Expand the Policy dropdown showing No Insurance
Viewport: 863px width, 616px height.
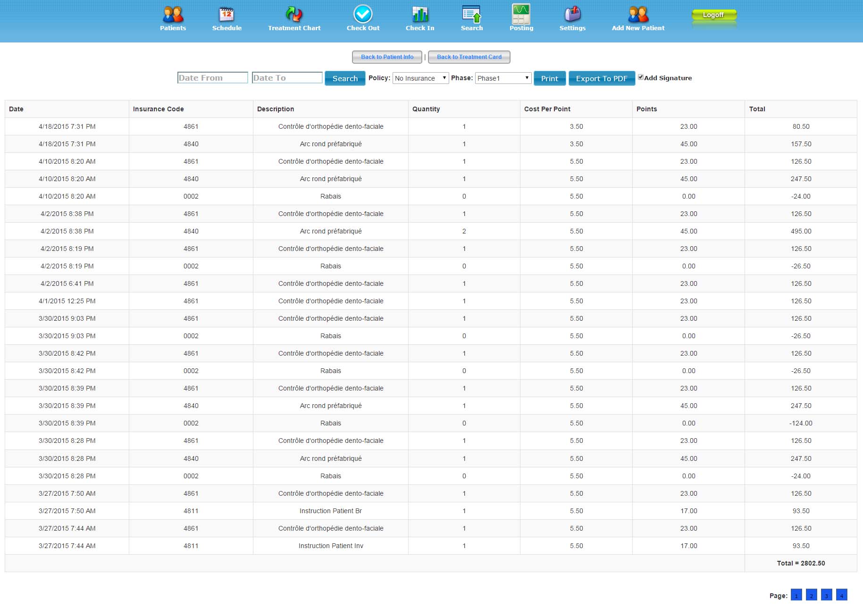pos(420,78)
